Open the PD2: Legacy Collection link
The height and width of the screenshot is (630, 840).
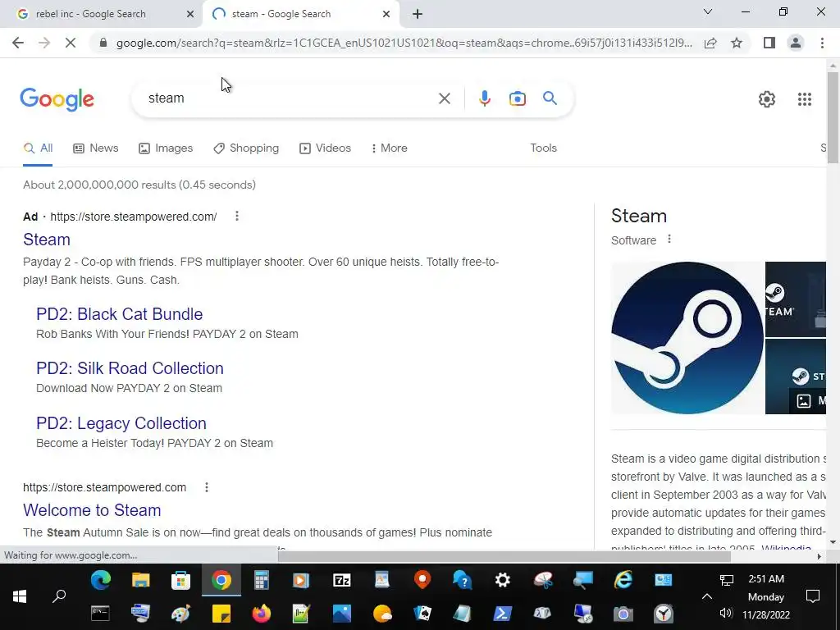tap(121, 423)
